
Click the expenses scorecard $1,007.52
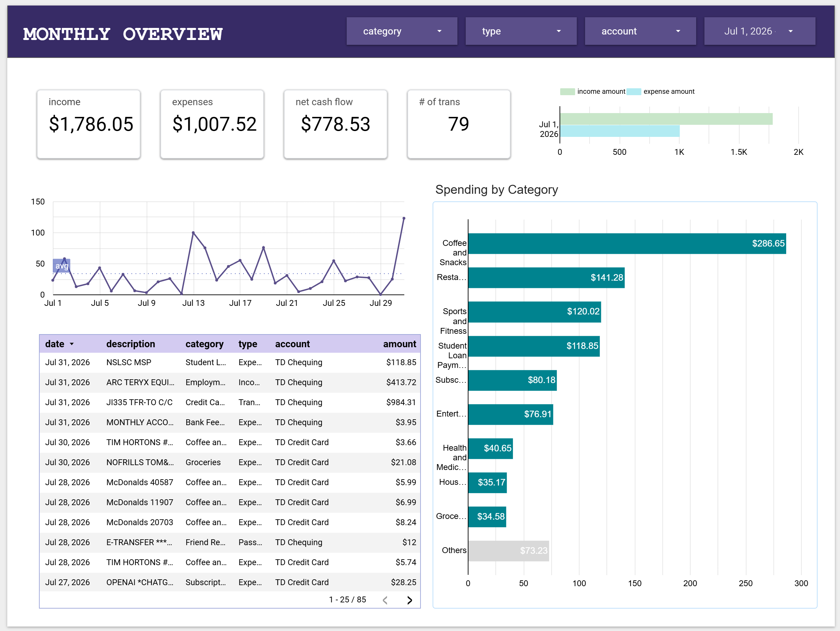coord(212,124)
